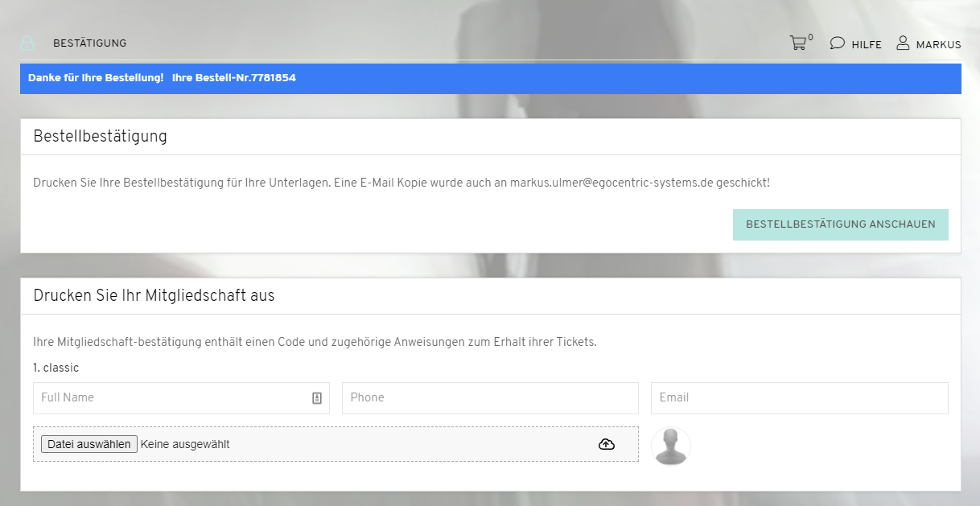Focus the Full Name input field
Viewport: 980px width, 506px height.
click(169, 397)
